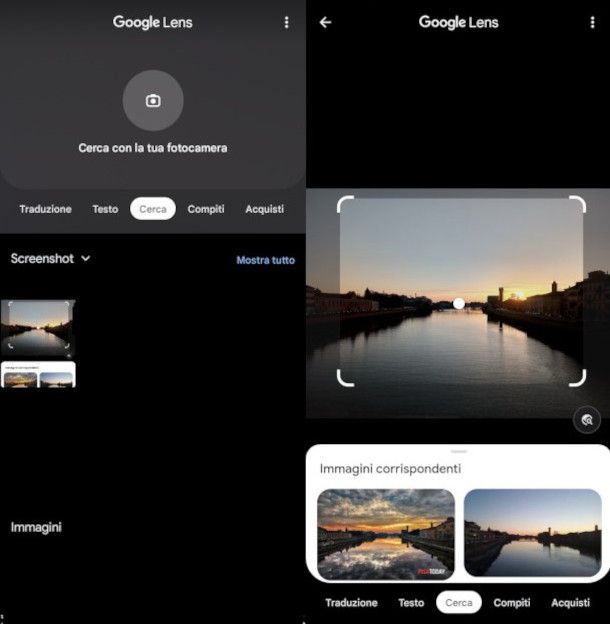Select the white focus dot on the river photo
The height and width of the screenshot is (624, 610).
coord(459,304)
